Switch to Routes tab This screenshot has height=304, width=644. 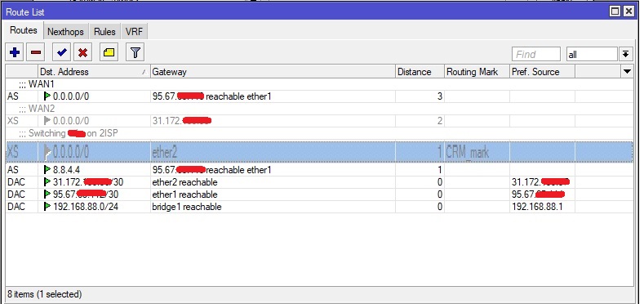pyautogui.click(x=24, y=30)
